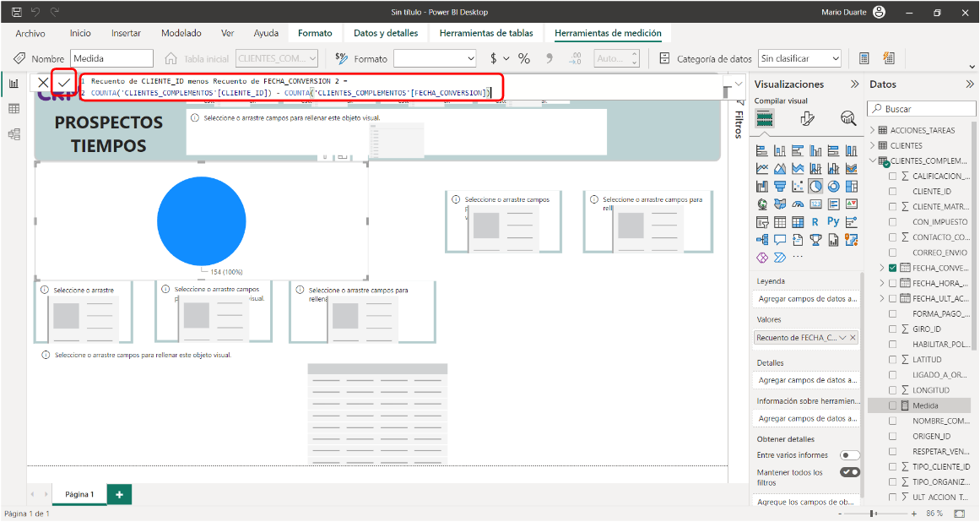Image resolution: width=980 pixels, height=522 pixels.
Task: Choose the stacked bar chart visualization
Action: tap(762, 150)
